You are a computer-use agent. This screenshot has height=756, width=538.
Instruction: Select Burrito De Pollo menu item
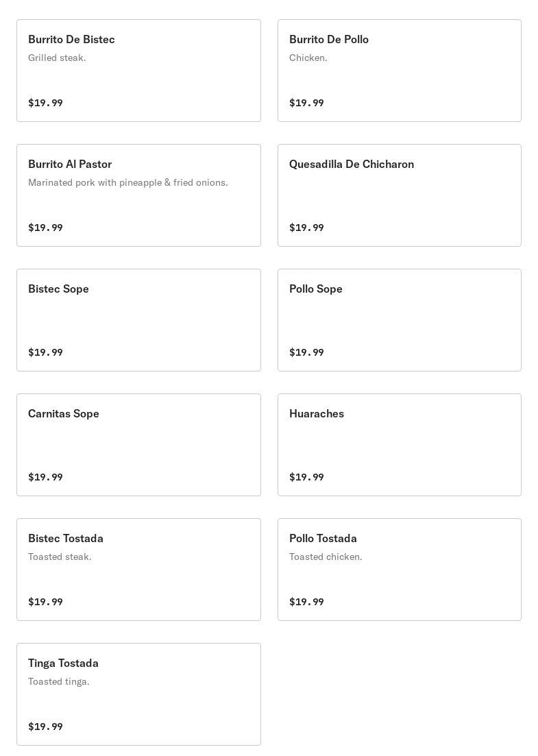click(x=399, y=71)
